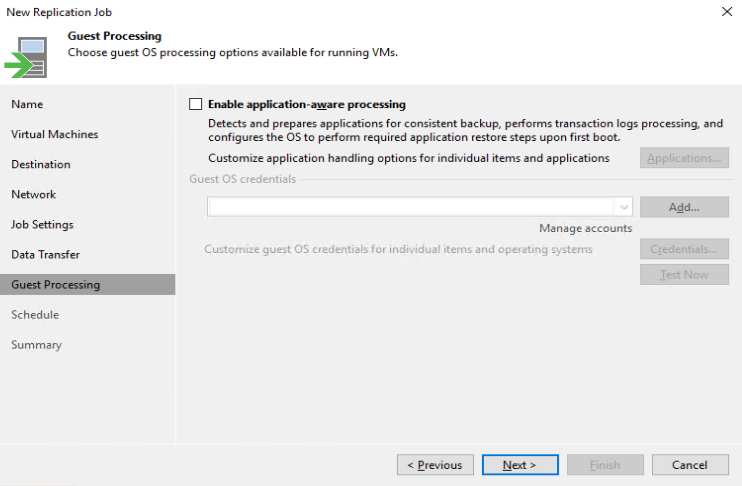Close the New Replication Job dialog
Screen dimensions: 742x486
(725, 12)
